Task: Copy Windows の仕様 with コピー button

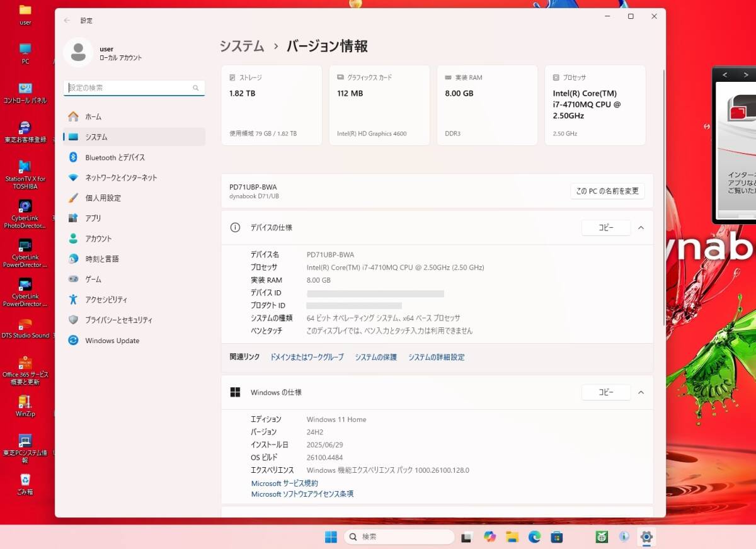Action: pos(606,392)
